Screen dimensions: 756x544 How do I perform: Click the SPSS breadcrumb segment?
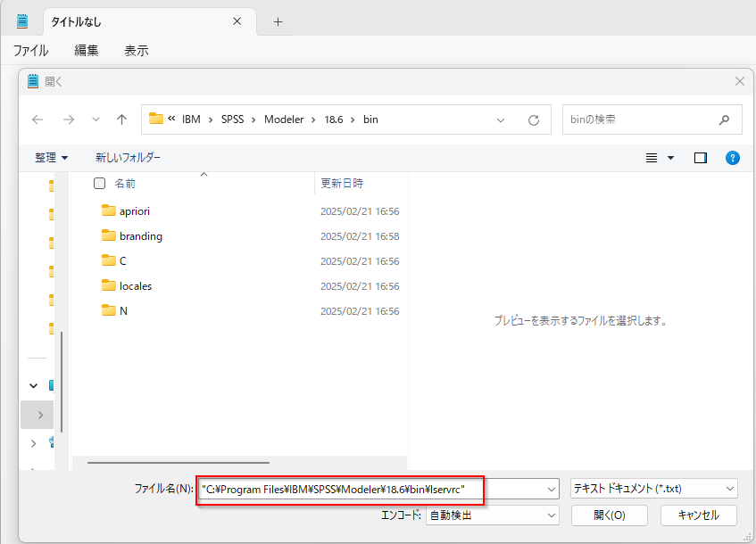232,120
